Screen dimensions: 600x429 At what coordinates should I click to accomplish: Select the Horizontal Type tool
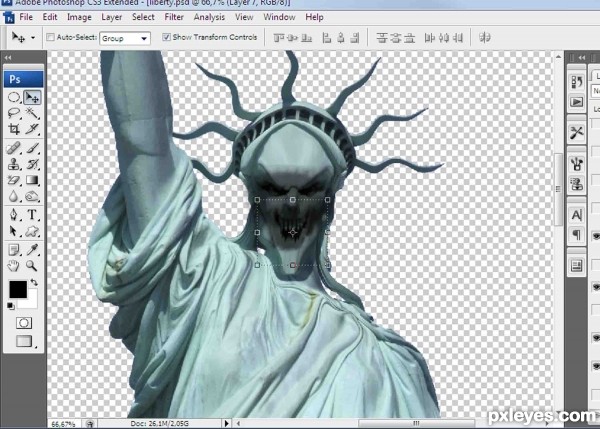point(32,215)
